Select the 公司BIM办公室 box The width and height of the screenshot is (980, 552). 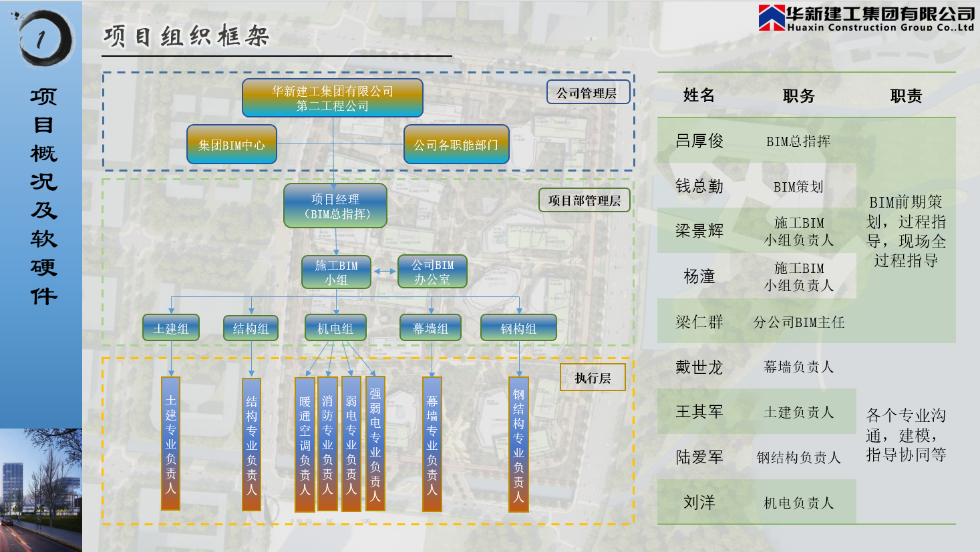[432, 272]
